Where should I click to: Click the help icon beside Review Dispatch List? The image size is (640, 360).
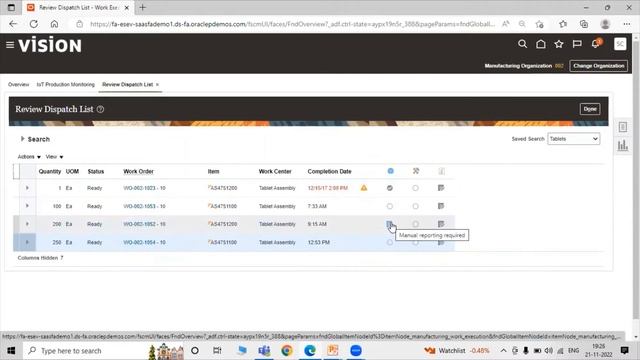(100, 109)
